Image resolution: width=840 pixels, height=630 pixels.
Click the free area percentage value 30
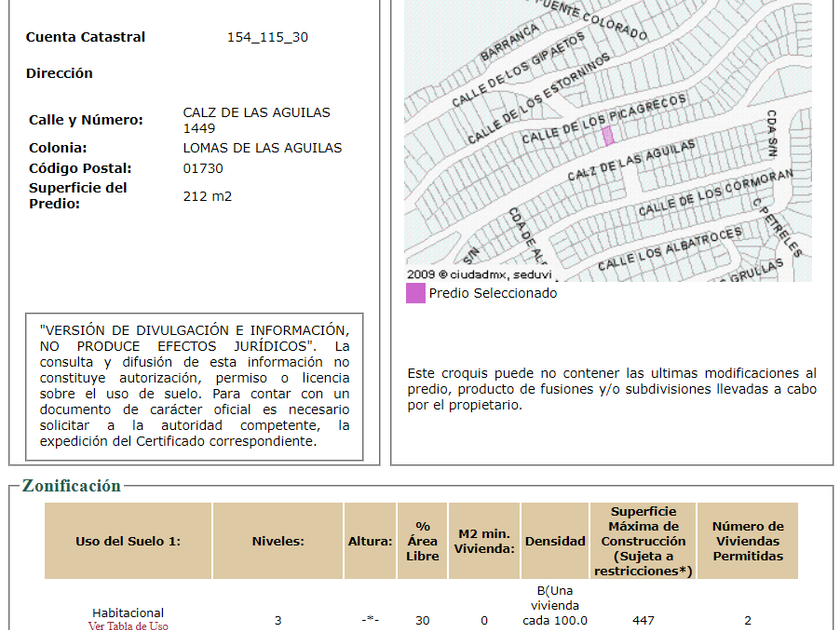click(x=422, y=620)
